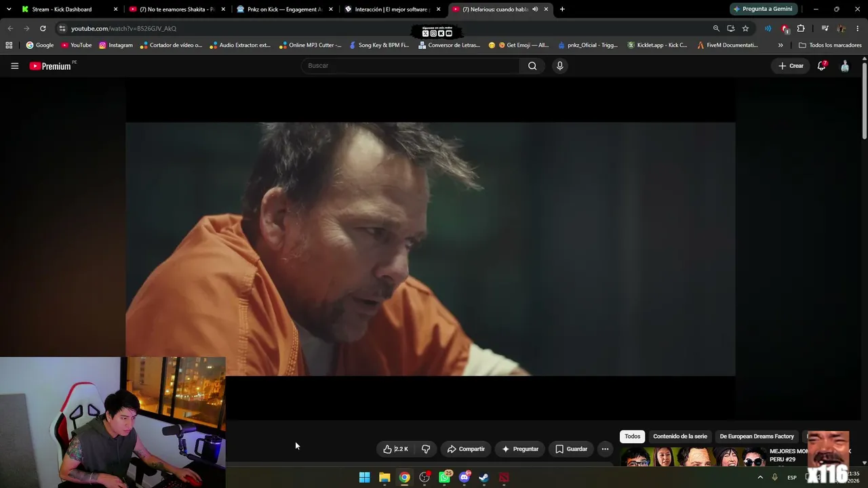Open the Audio Extractor bookmark
Screen dimensions: 868x488
click(x=241, y=45)
